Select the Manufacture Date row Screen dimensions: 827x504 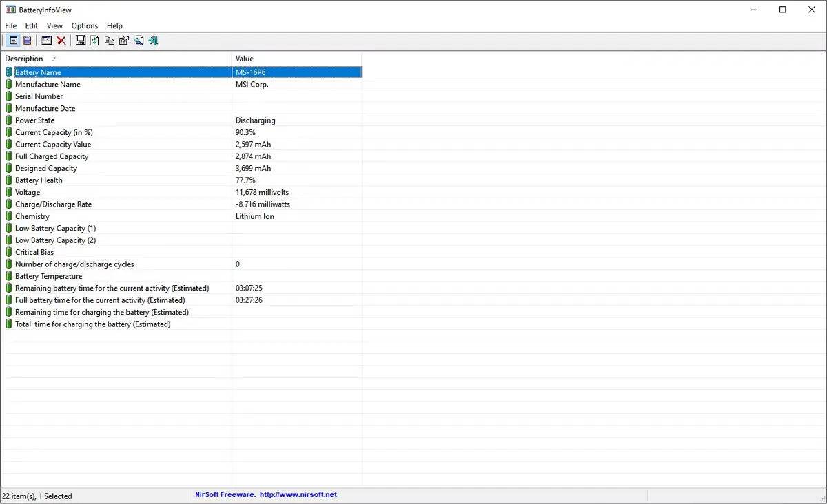(182, 108)
